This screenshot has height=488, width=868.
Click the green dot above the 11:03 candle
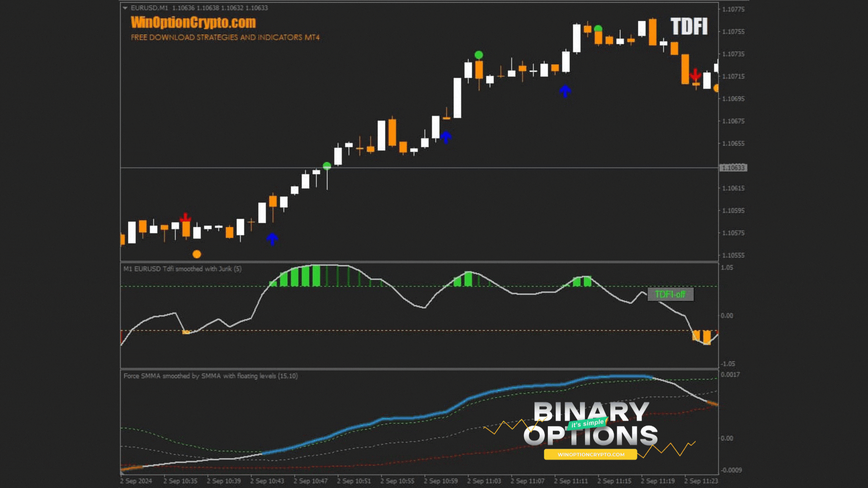pyautogui.click(x=478, y=55)
